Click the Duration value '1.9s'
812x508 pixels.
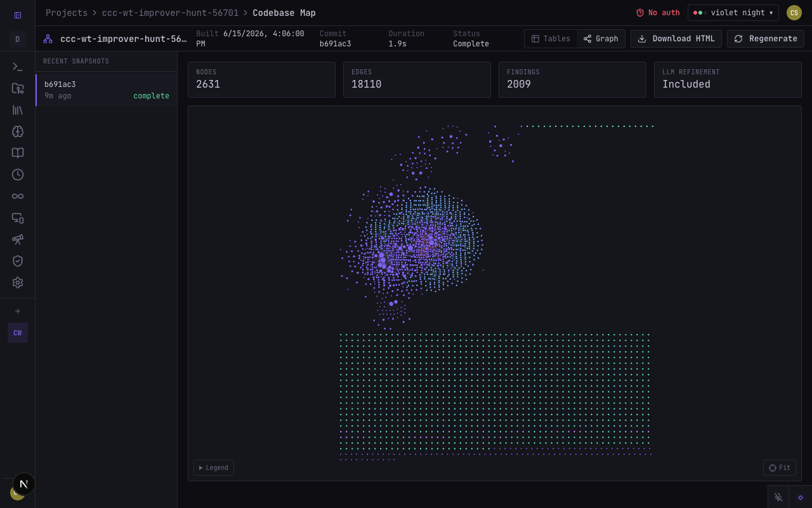(x=398, y=44)
